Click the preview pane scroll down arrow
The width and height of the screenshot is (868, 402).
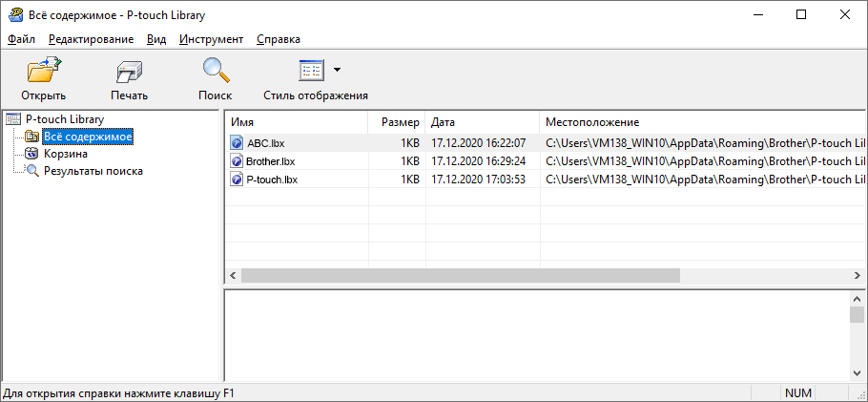click(x=858, y=371)
